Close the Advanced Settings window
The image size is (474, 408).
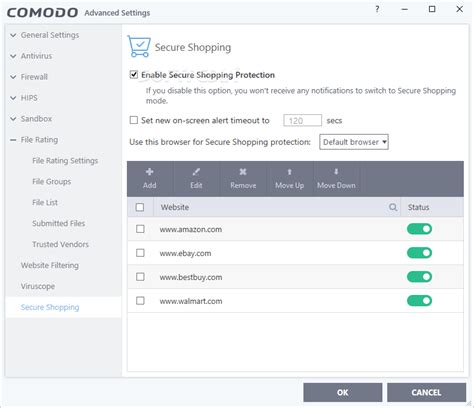click(459, 9)
